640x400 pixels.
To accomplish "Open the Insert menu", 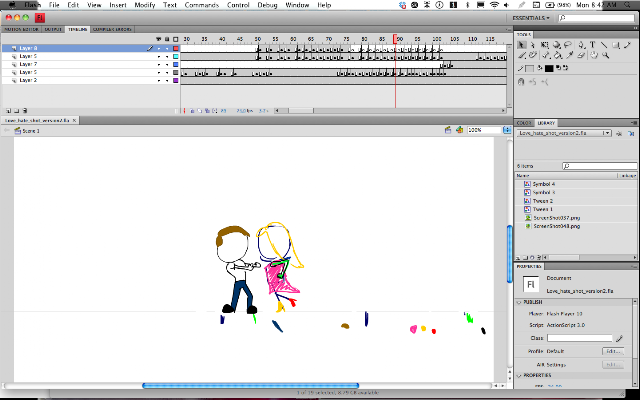I will (118, 5).
